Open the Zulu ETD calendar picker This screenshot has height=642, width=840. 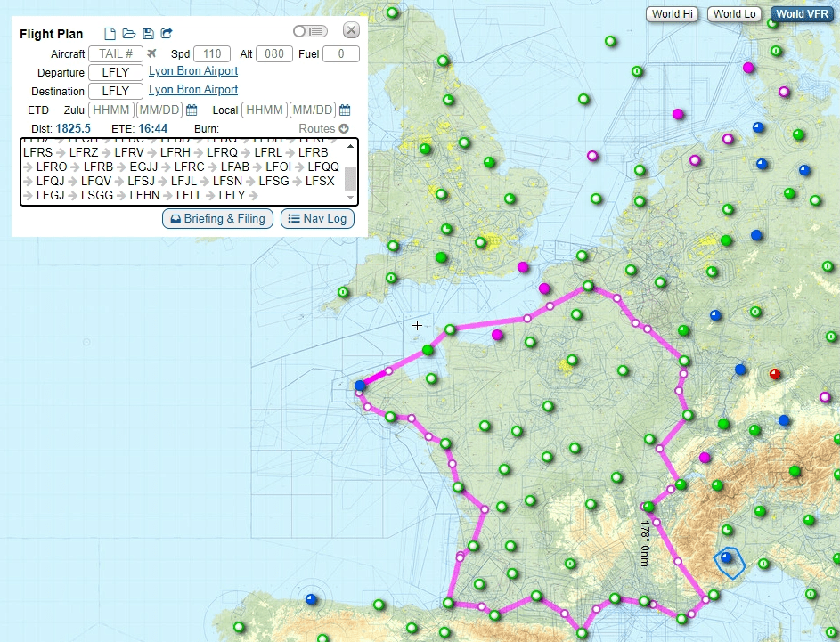(x=192, y=110)
